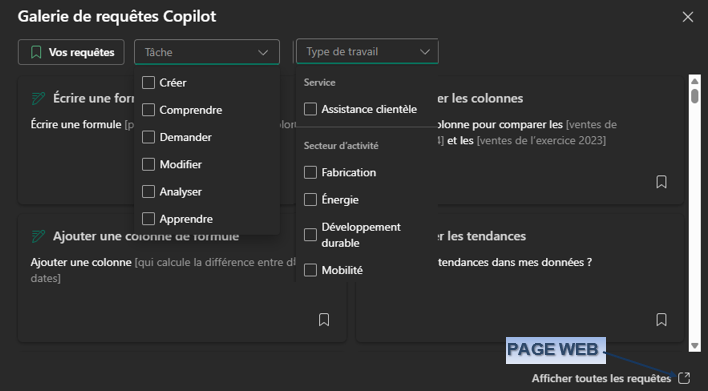Check the Énergie checkbox
Image resolution: width=708 pixels, height=391 pixels.
[310, 200]
